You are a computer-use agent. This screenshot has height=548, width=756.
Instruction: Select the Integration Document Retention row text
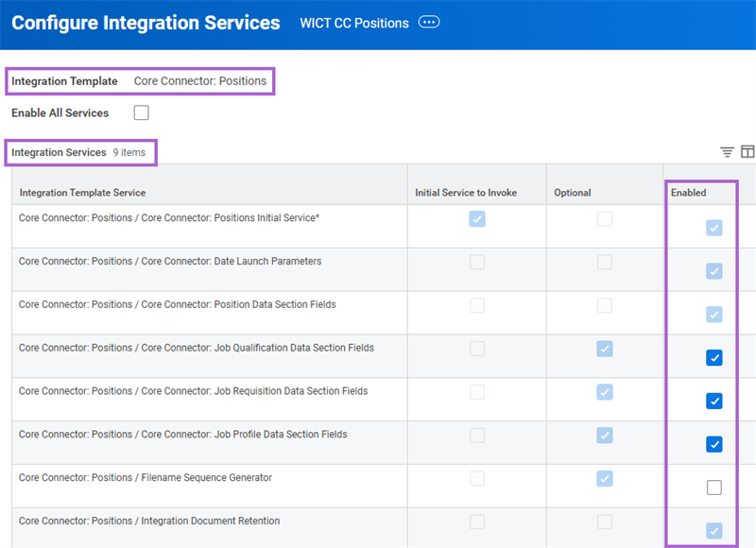pos(149,521)
